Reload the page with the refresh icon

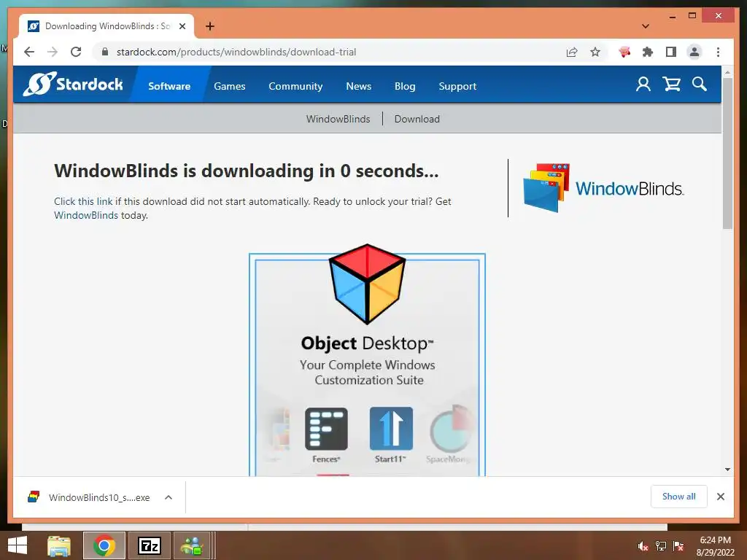pos(76,52)
